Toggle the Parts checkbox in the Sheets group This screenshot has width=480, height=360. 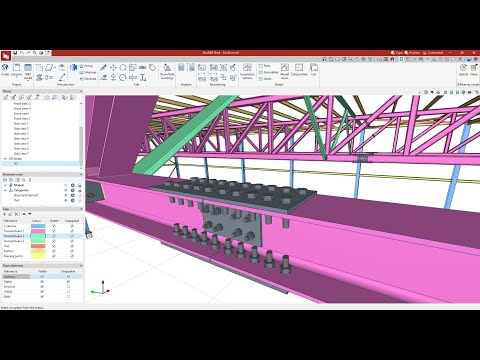(261, 66)
